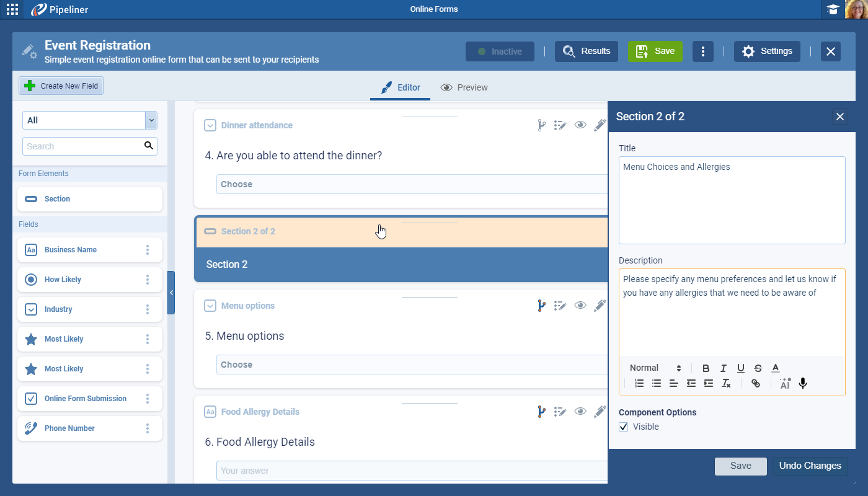Open the Normal text style dropdown

(x=655, y=368)
